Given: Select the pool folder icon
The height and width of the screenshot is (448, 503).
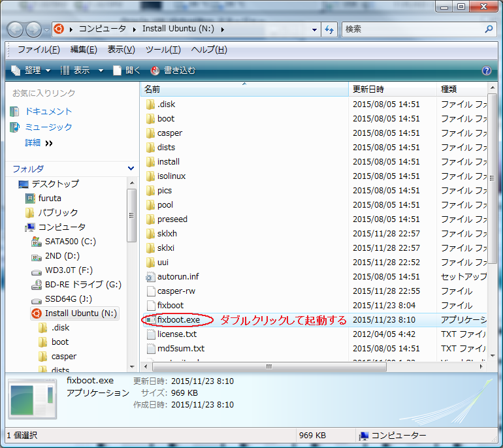Looking at the screenshot, I should coord(150,205).
